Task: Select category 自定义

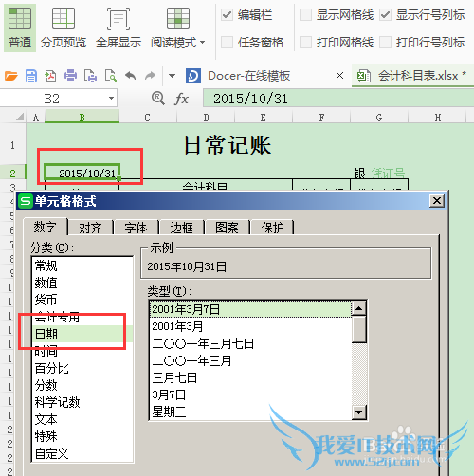Action: pyautogui.click(x=82, y=453)
